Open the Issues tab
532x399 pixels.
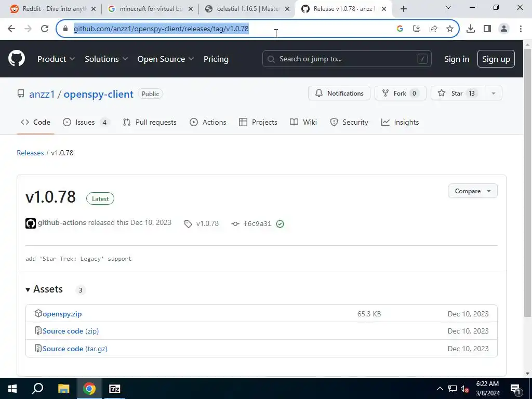(86, 122)
